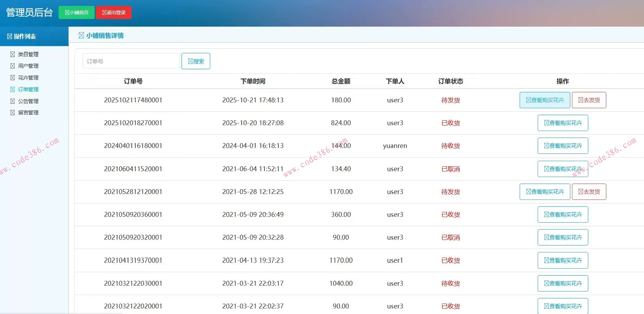This screenshot has width=644, height=314.
Task: Click the icon next to 订单管理
Action: 12,89
